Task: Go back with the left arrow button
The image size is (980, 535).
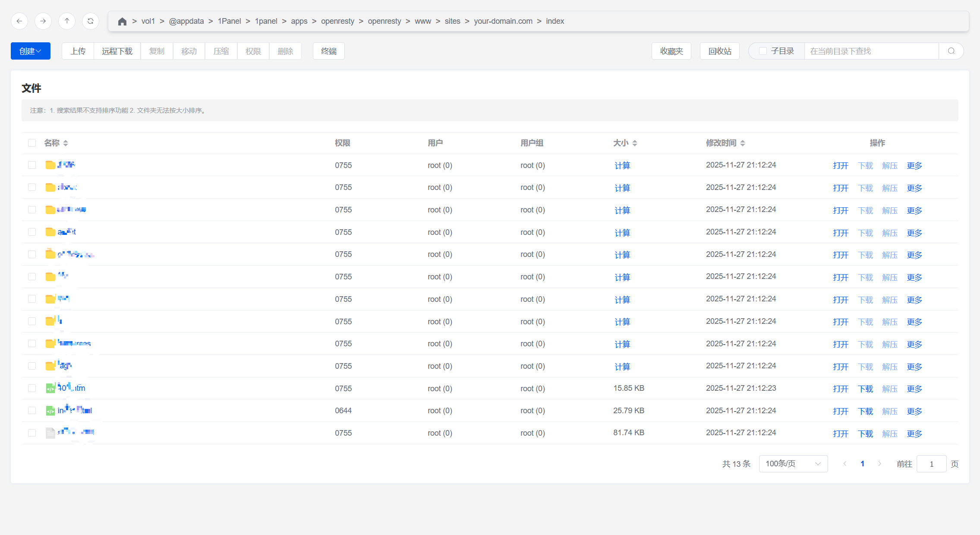Action: [x=19, y=21]
